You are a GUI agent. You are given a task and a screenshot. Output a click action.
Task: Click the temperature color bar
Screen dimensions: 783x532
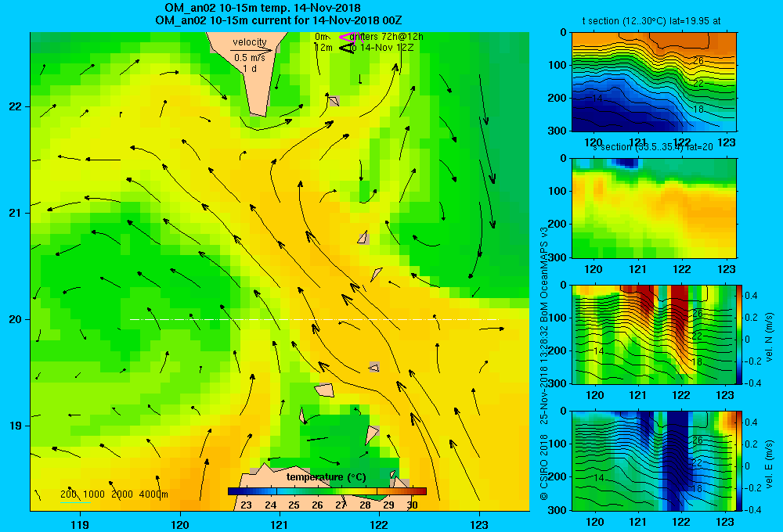pyautogui.click(x=327, y=491)
